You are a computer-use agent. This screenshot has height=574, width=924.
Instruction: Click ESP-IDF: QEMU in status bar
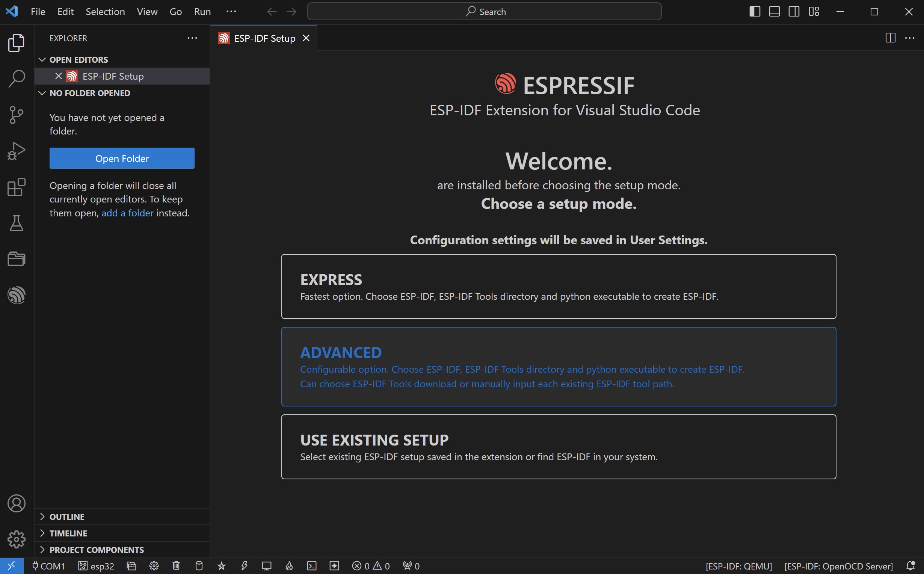click(x=738, y=566)
